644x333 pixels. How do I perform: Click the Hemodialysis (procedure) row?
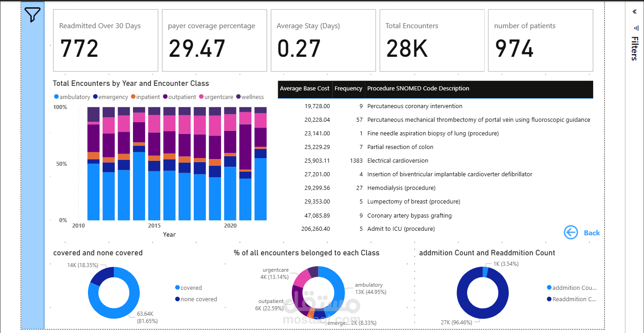click(x=435, y=188)
